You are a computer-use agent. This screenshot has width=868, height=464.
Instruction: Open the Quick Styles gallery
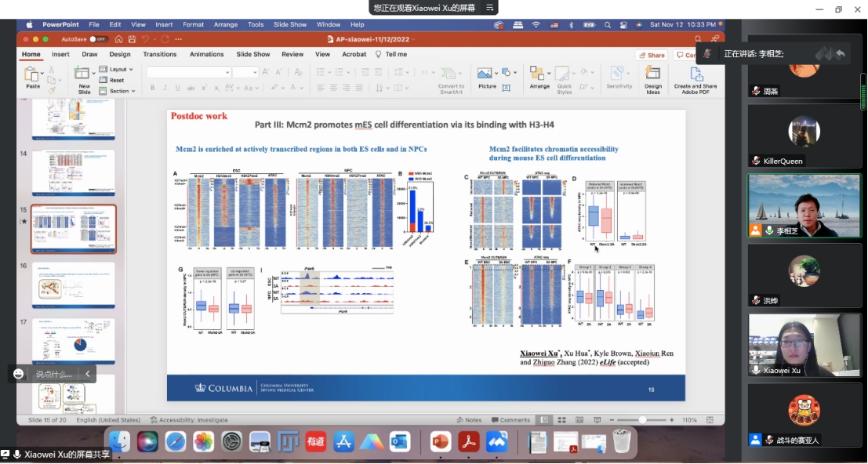pos(564,80)
